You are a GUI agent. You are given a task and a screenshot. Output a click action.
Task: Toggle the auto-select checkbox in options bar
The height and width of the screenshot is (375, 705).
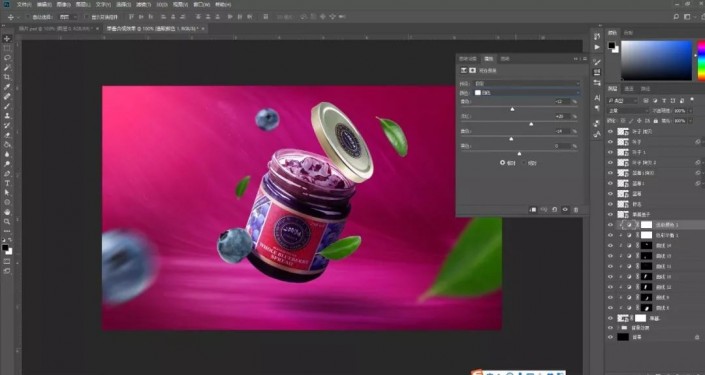pyautogui.click(x=28, y=17)
